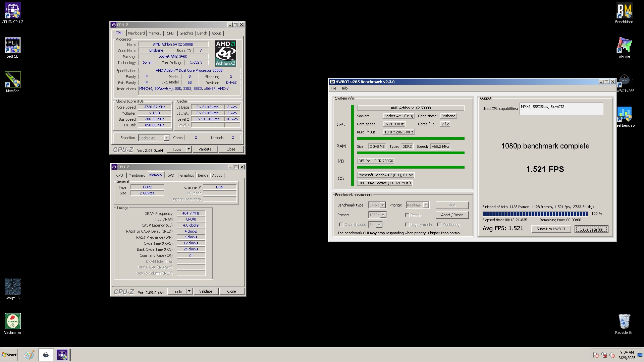
Task: Click DRAM Frequency 464.7 MHz value
Action: coord(191,213)
